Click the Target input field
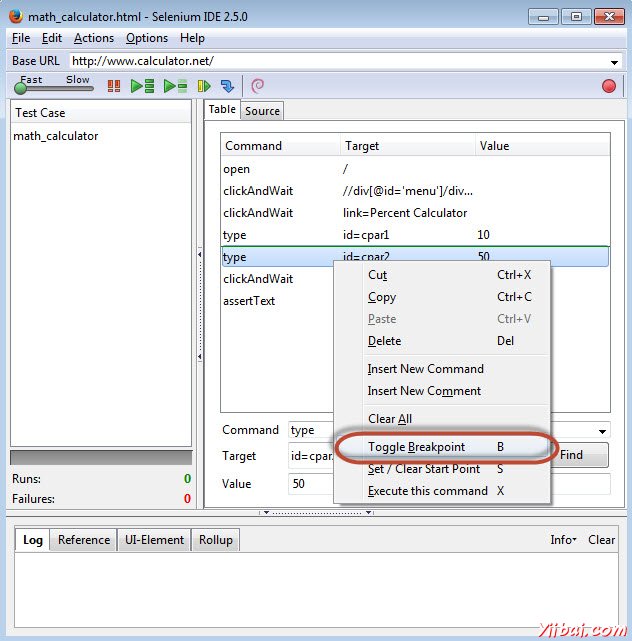Screen dimensions: 632x641 click(x=311, y=456)
